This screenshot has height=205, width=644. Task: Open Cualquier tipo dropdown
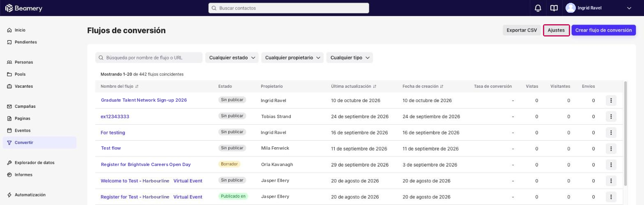coord(350,58)
